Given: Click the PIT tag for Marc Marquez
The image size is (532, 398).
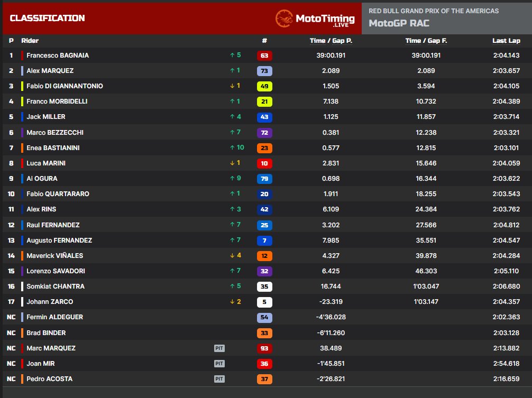Looking at the screenshot, I should (219, 348).
